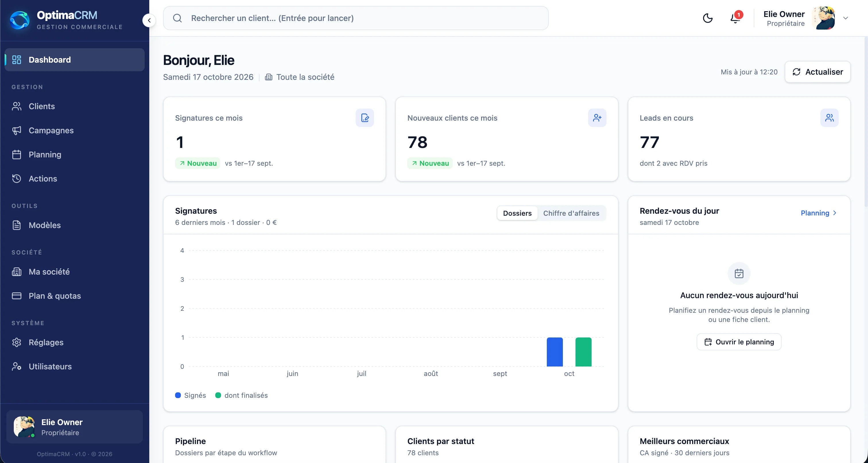Open Campagnes from the sidebar

pos(74,130)
